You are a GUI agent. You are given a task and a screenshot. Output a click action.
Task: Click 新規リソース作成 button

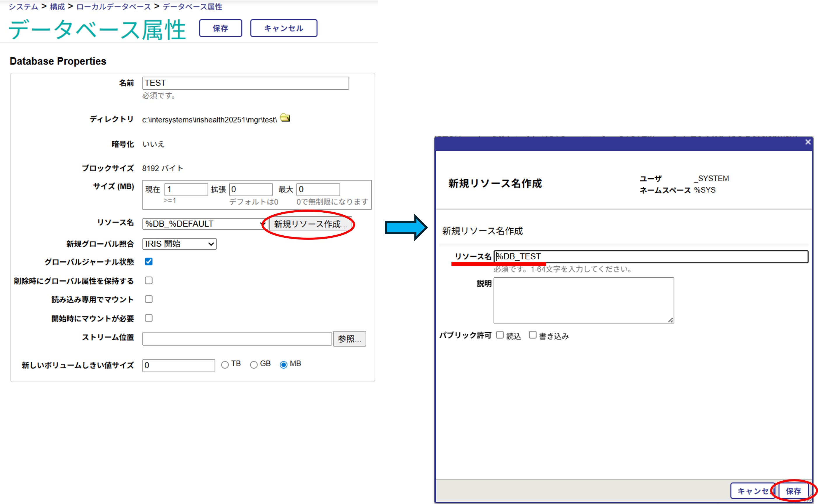pos(310,224)
